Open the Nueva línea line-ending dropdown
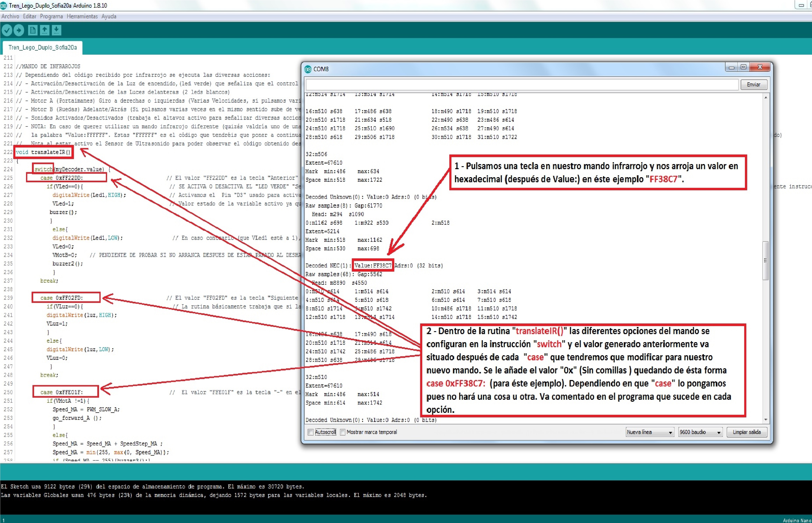Viewport: 812px width, 523px height. point(650,432)
